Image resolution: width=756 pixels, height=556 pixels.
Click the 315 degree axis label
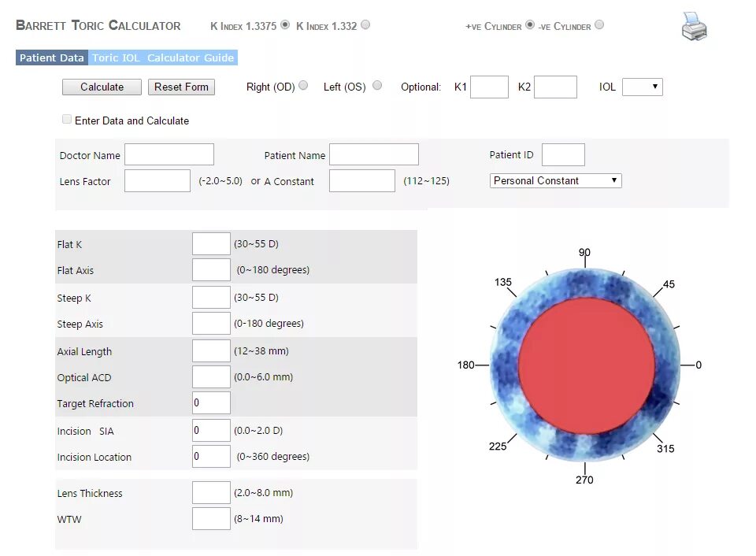point(665,448)
